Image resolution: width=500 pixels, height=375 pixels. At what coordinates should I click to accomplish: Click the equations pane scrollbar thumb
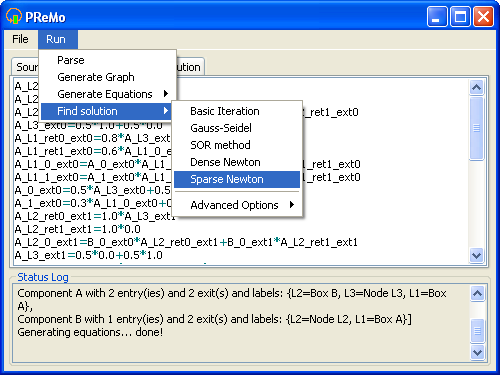(476, 128)
